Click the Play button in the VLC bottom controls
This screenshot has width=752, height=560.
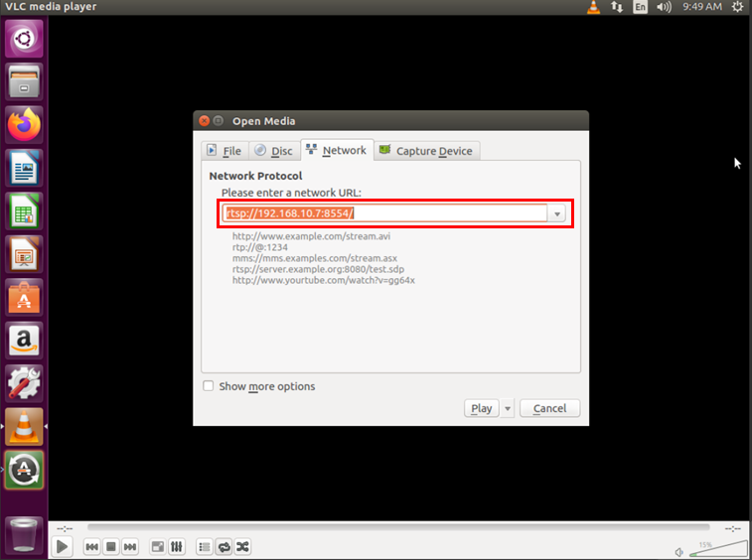[62, 546]
